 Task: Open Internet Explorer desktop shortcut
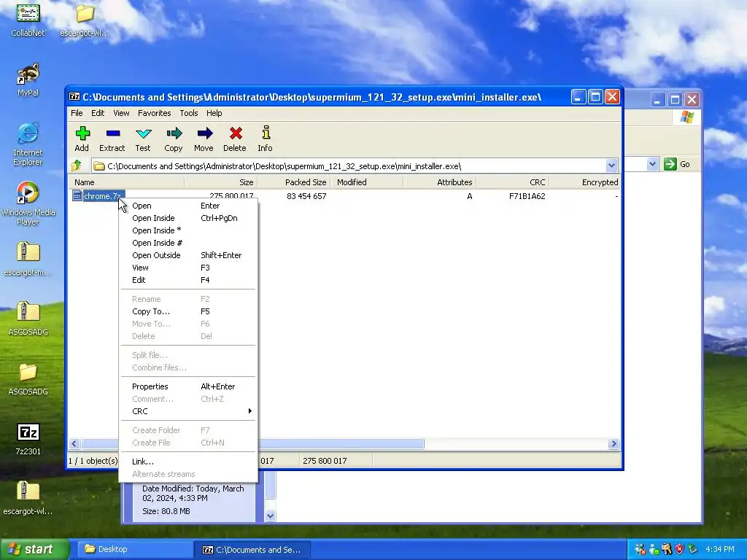28,144
